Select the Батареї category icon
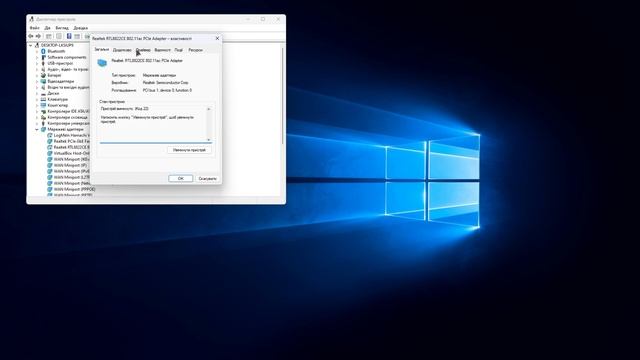 pyautogui.click(x=43, y=76)
